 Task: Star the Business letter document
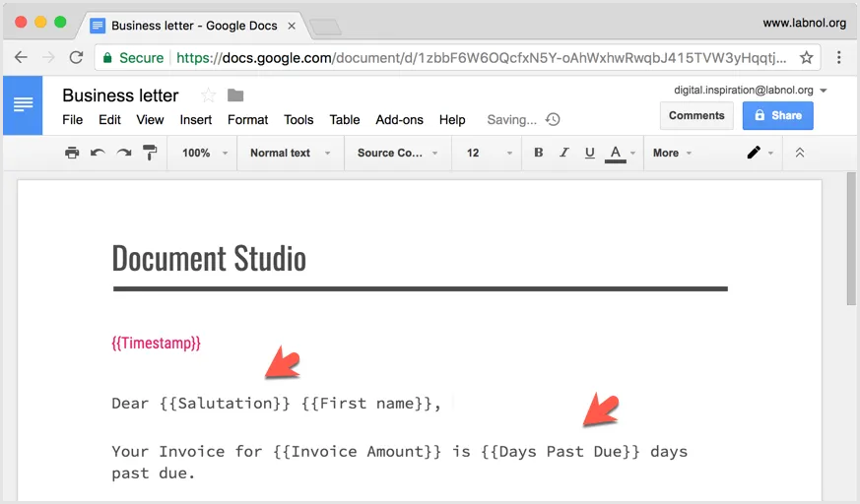pyautogui.click(x=209, y=95)
